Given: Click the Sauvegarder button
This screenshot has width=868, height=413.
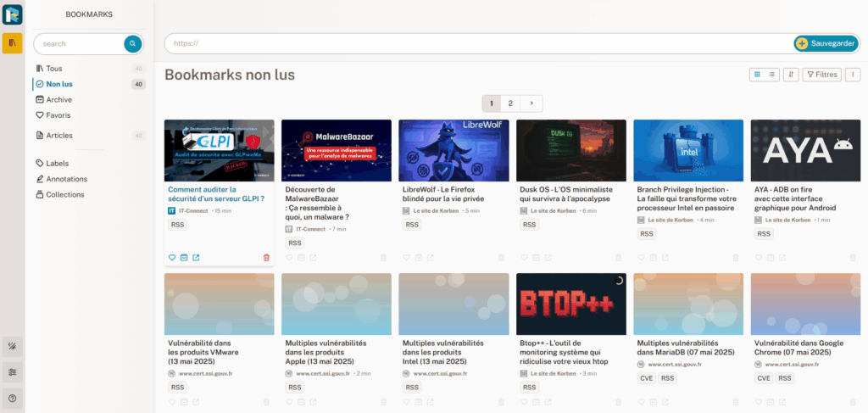Looking at the screenshot, I should pos(826,44).
